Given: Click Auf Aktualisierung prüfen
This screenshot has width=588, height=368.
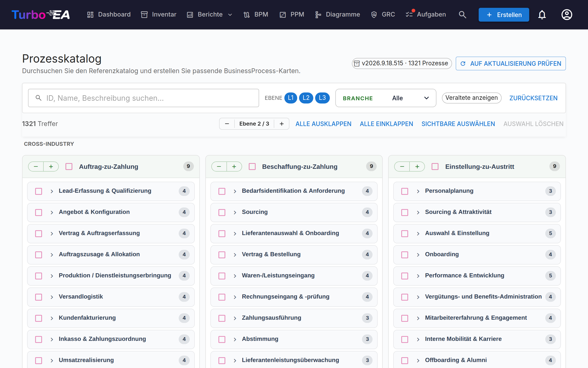Looking at the screenshot, I should pos(511,63).
